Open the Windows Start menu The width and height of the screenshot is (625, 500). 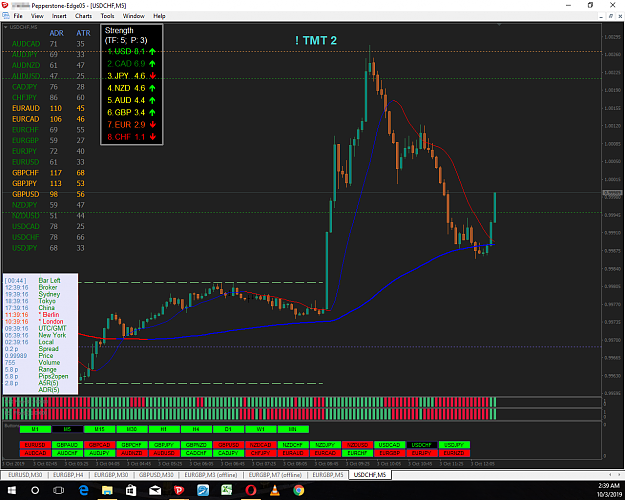pyautogui.click(x=12, y=490)
